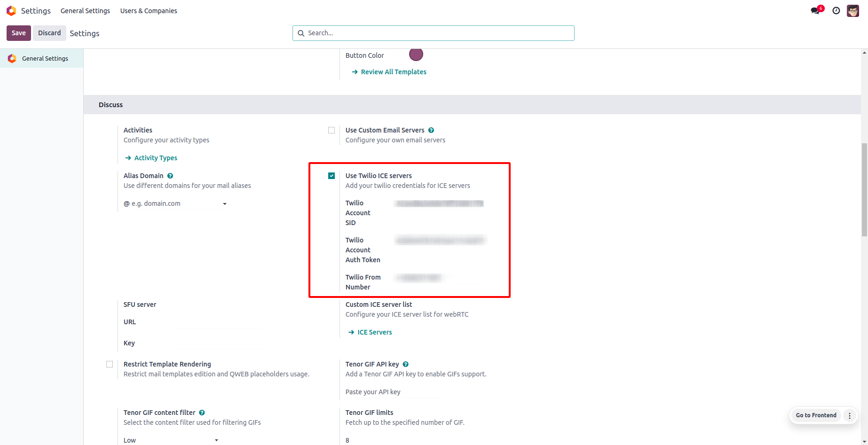The width and height of the screenshot is (868, 445).
Task: Click the help icon beside Alias Domain
Action: click(170, 176)
